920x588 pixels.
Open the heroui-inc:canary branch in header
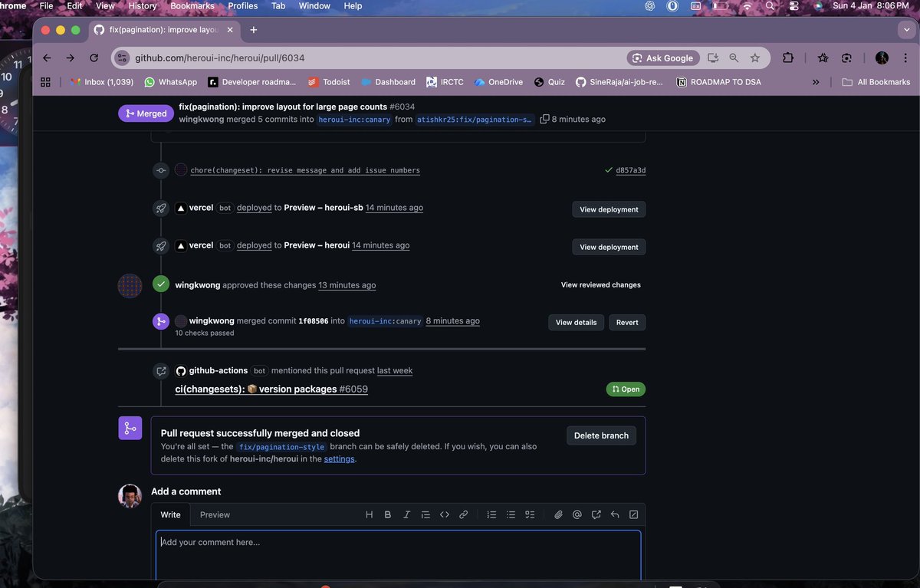tap(354, 120)
